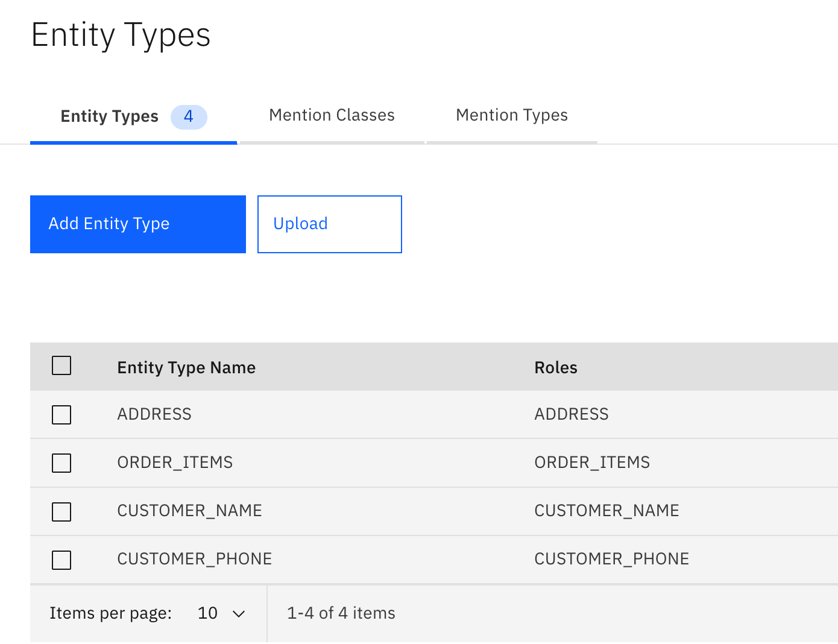Select the CUSTOMER_PHONE entity type name
Image resolution: width=838 pixels, height=644 pixels.
pyautogui.click(x=195, y=559)
